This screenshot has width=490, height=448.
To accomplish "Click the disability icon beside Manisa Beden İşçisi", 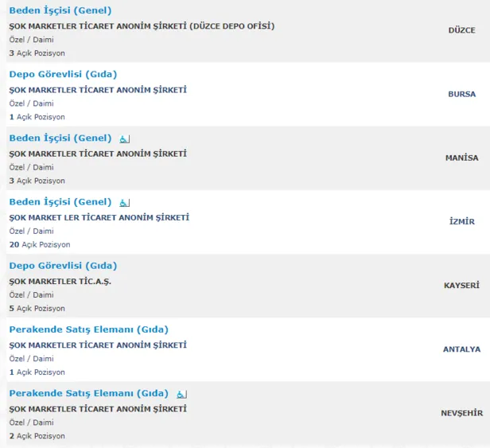I will [x=124, y=139].
